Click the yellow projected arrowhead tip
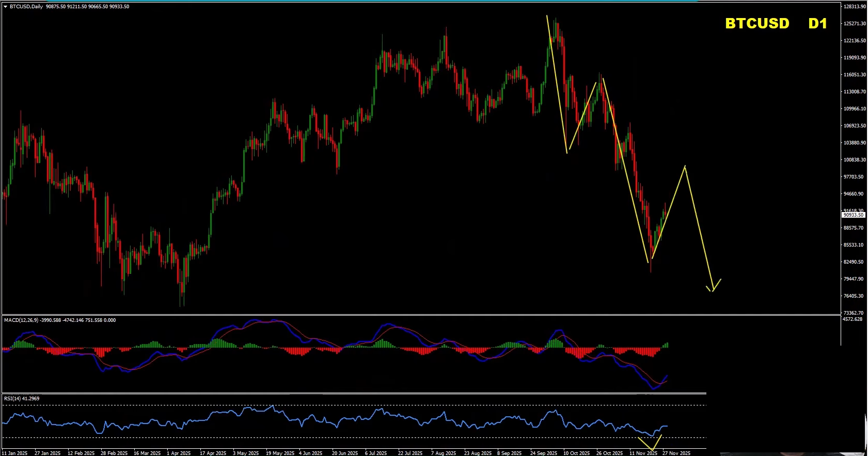Image resolution: width=868 pixels, height=456 pixels. [x=713, y=291]
